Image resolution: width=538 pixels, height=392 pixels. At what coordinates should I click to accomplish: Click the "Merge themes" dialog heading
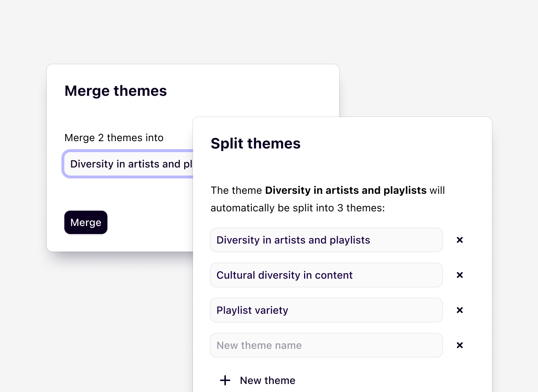point(115,91)
